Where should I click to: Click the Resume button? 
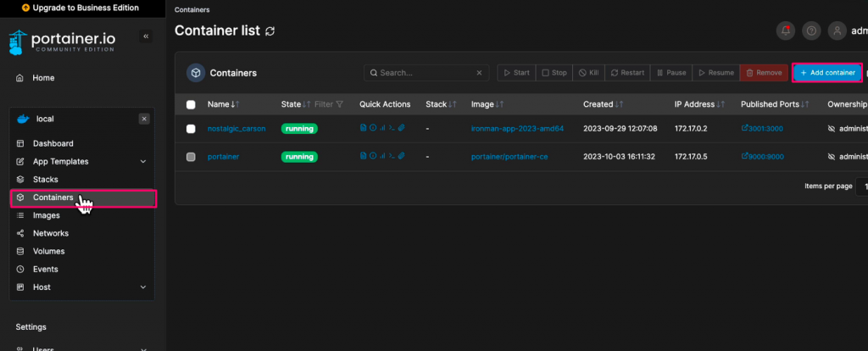pos(715,73)
